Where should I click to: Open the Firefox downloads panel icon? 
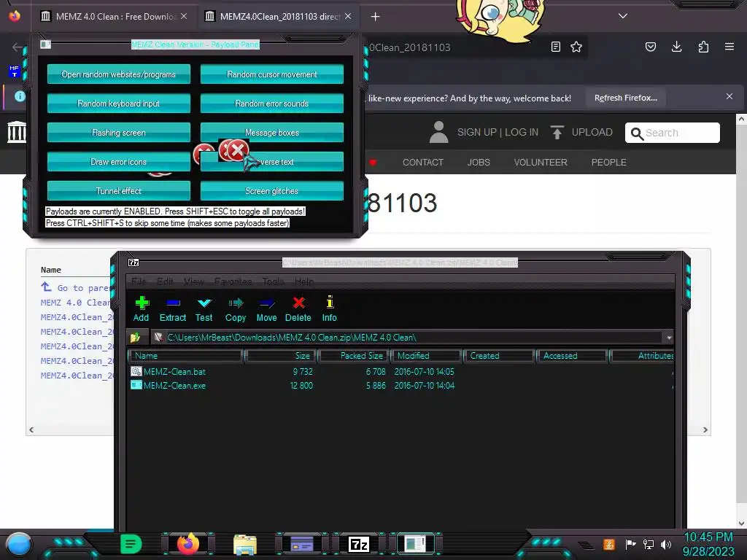click(676, 47)
